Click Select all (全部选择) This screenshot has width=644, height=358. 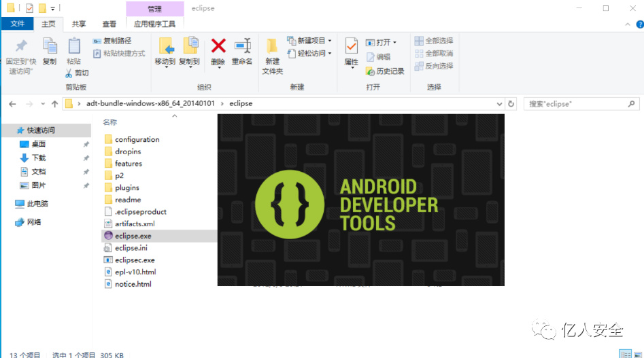[434, 41]
